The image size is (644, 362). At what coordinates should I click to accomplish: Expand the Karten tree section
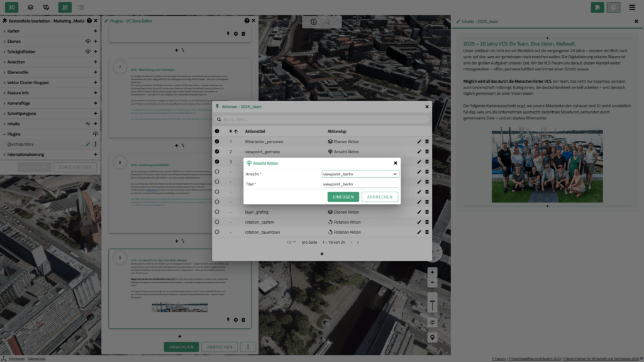click(4, 31)
